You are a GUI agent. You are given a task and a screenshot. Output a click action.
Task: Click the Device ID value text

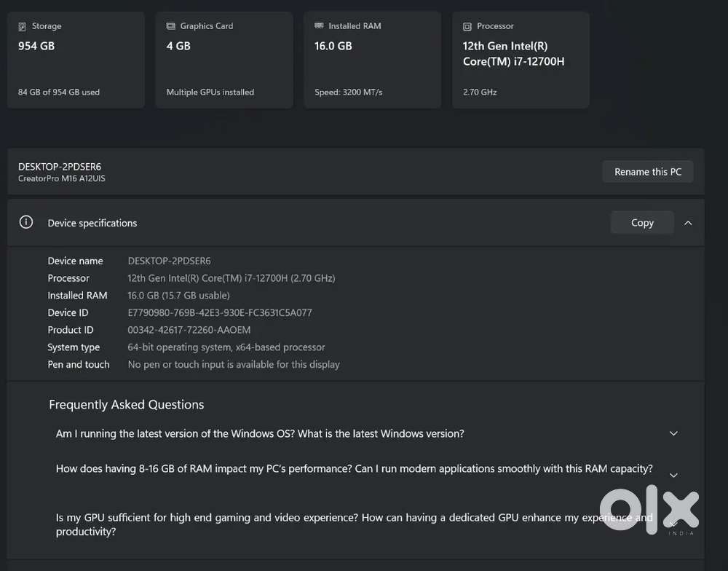point(219,312)
